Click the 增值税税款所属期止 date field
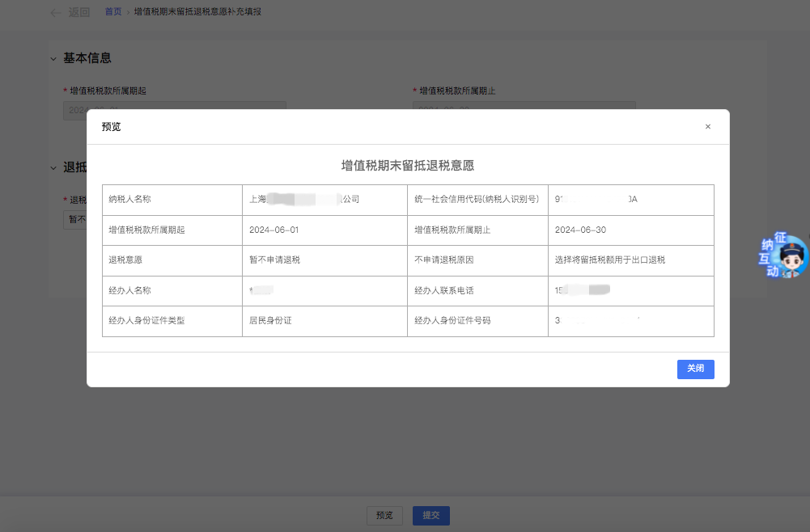The image size is (810, 532). (x=524, y=109)
